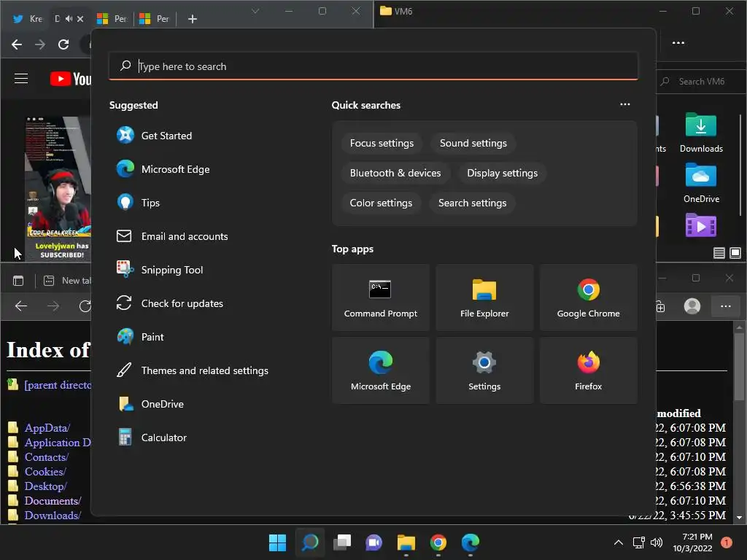This screenshot has width=747, height=560.
Task: Choose Color settings quick search
Action: [381, 203]
